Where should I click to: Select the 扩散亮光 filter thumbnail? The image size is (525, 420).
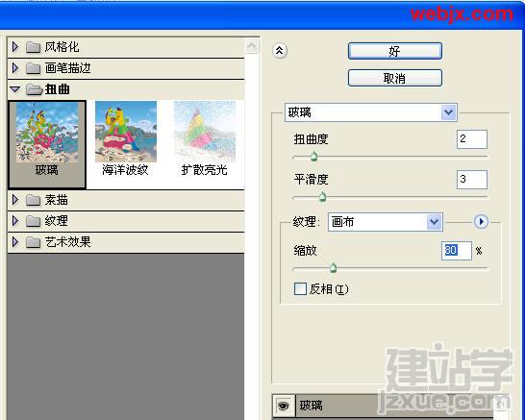point(205,138)
